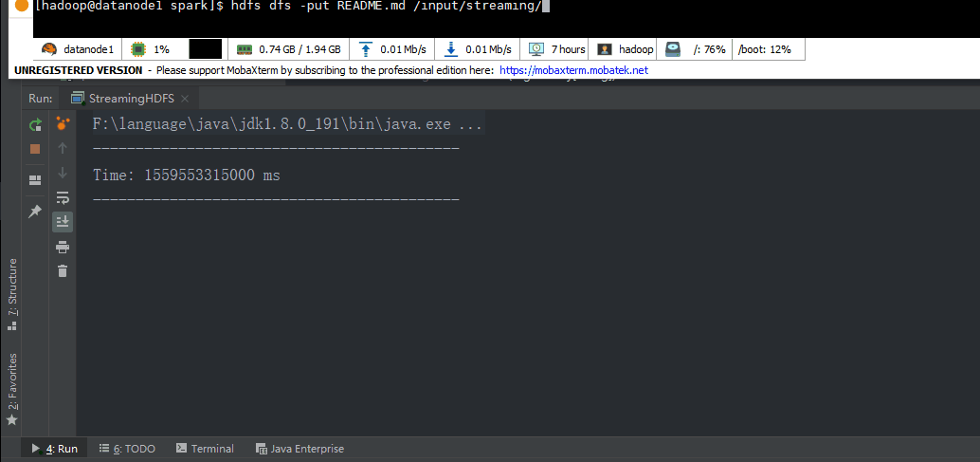Screen dimensions: 980x462
Task: Clear all console output with trash icon
Action: (63, 270)
